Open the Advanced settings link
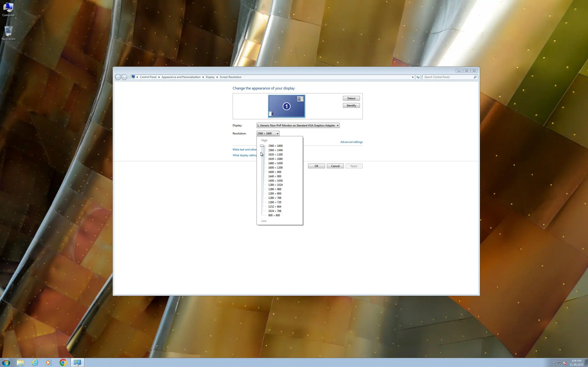Screen dimensions: 588x367 click(351, 142)
